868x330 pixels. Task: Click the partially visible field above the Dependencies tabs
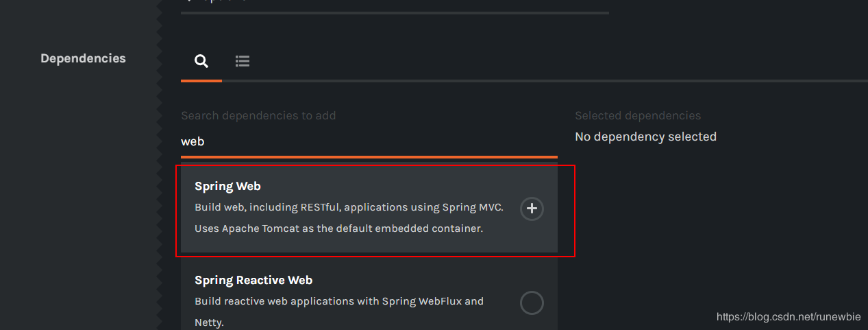pyautogui.click(x=395, y=5)
